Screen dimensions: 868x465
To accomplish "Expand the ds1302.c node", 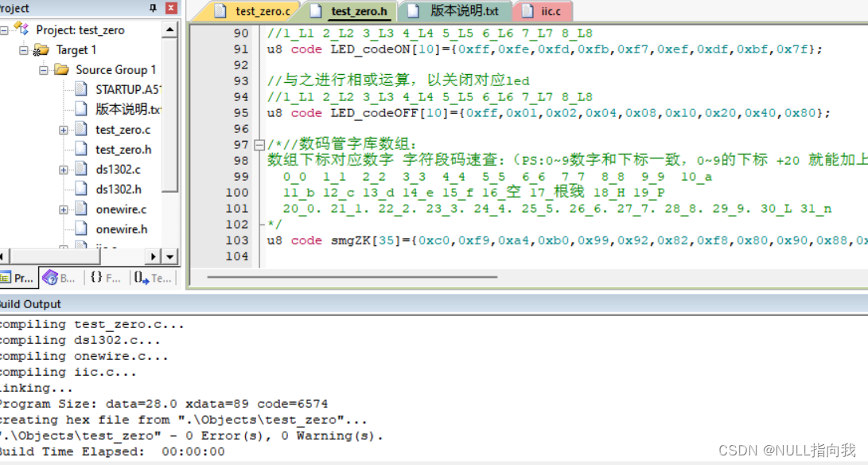I will click(63, 169).
